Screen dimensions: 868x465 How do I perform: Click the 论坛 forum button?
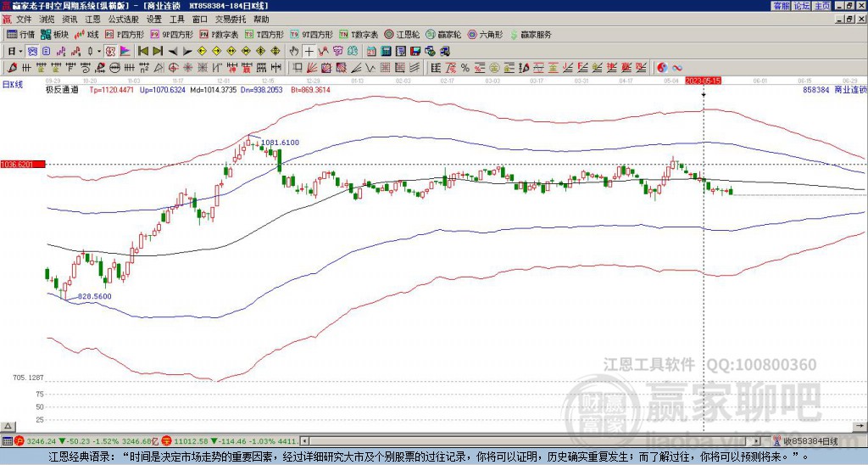pyautogui.click(x=801, y=5)
